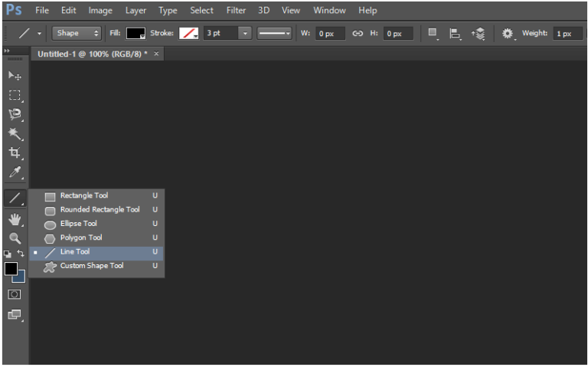Open the path alignment options
Image resolution: width=588 pixels, height=367 pixels.
click(x=455, y=34)
